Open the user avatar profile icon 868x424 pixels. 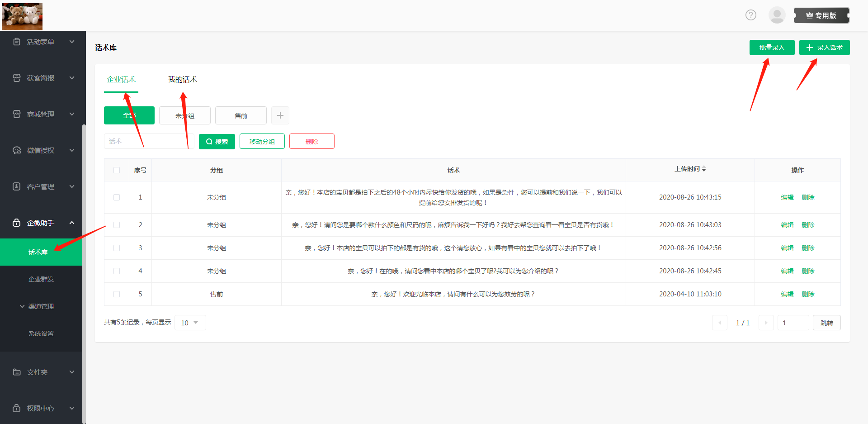click(x=777, y=15)
